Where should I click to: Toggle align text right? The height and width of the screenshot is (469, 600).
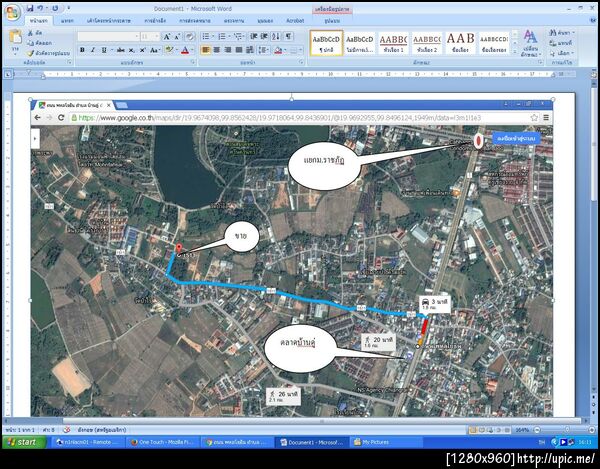tap(228, 50)
